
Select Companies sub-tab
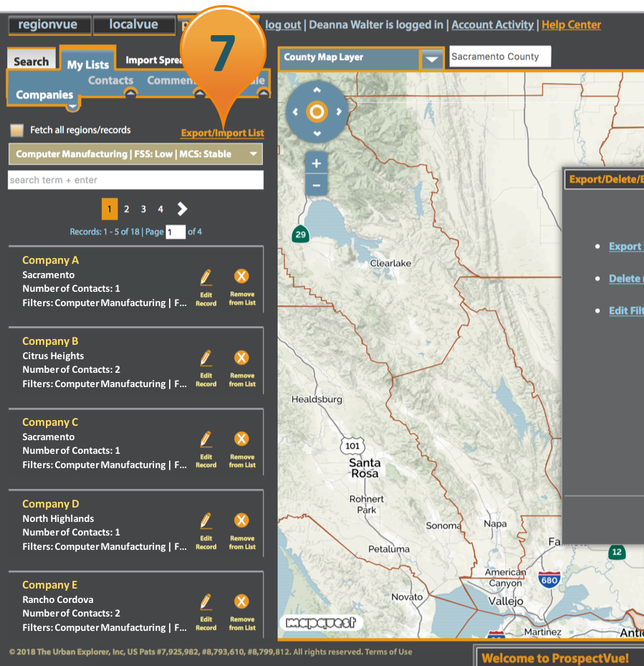click(44, 95)
